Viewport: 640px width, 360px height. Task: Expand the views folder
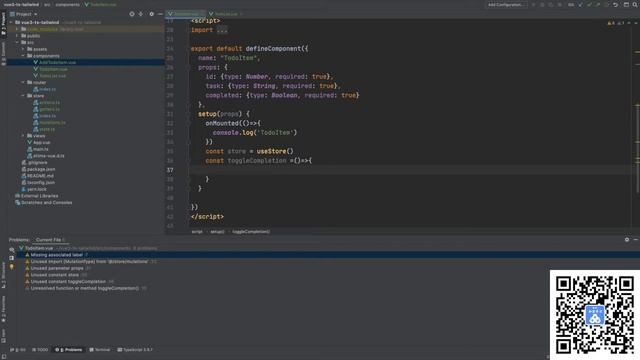coord(23,136)
